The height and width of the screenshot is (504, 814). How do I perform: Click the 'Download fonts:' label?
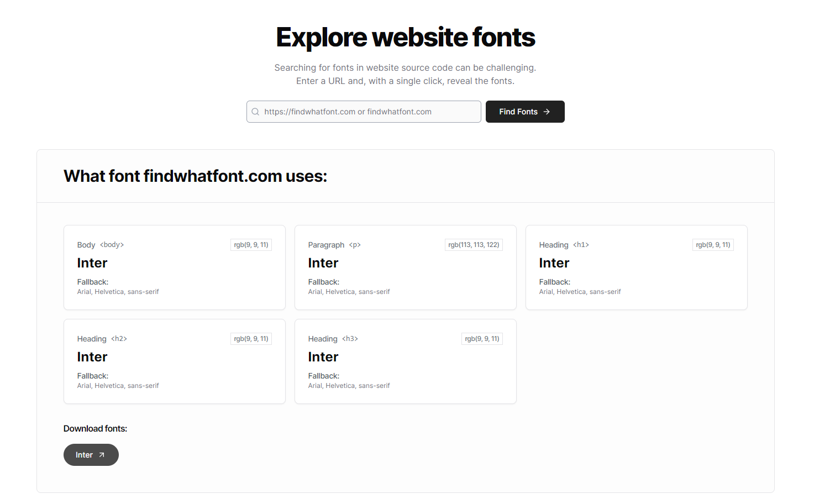95,428
